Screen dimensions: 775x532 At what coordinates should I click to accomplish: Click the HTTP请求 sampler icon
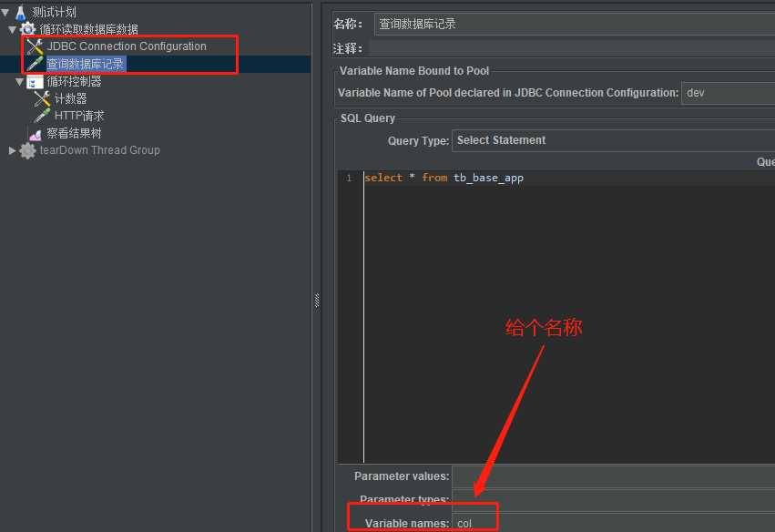coord(42,116)
